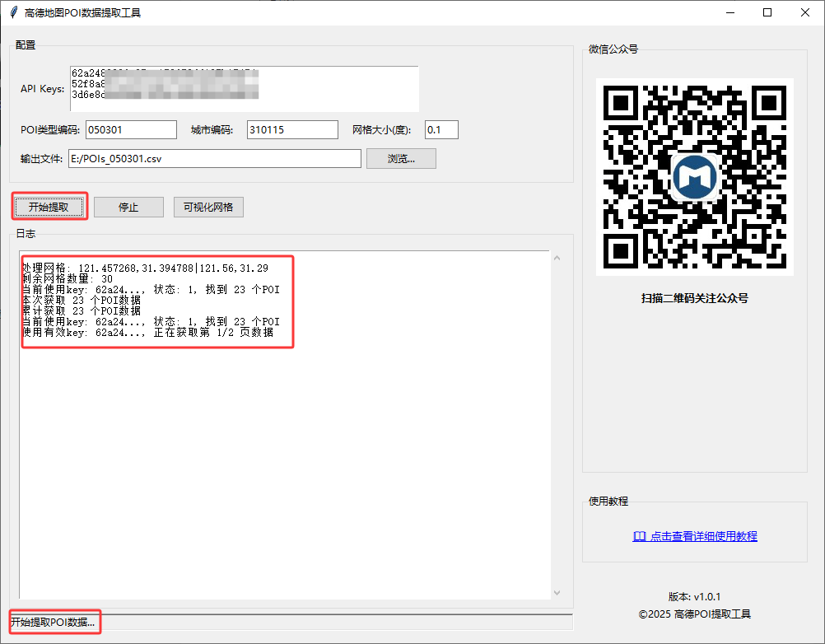
Task: Click the blue M logo inside QR code
Action: (x=695, y=177)
